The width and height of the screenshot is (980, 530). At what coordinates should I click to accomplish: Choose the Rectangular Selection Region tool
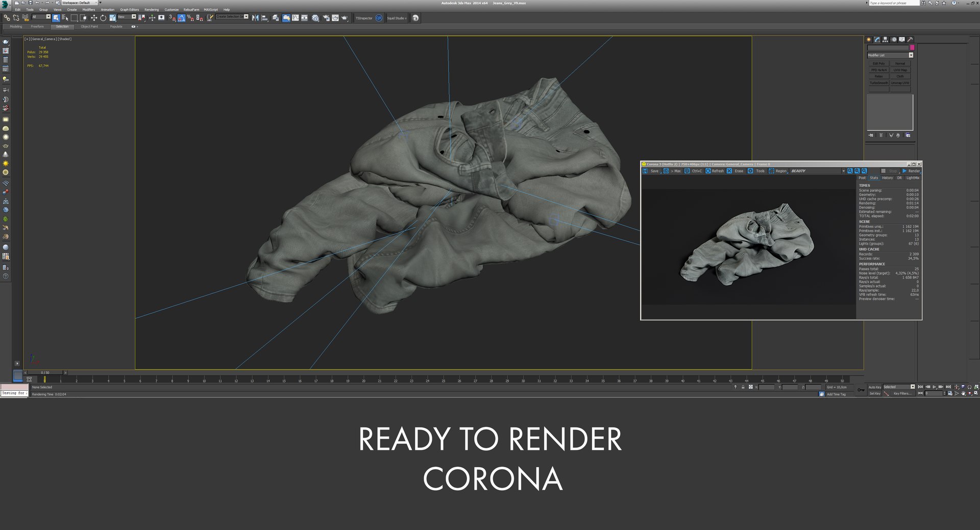pos(74,18)
